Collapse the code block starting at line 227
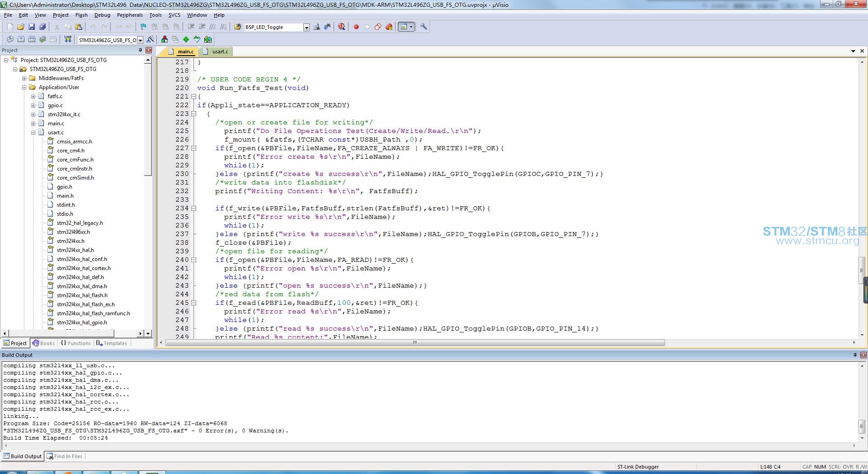Viewport: 868px width, 474px height. (193, 148)
